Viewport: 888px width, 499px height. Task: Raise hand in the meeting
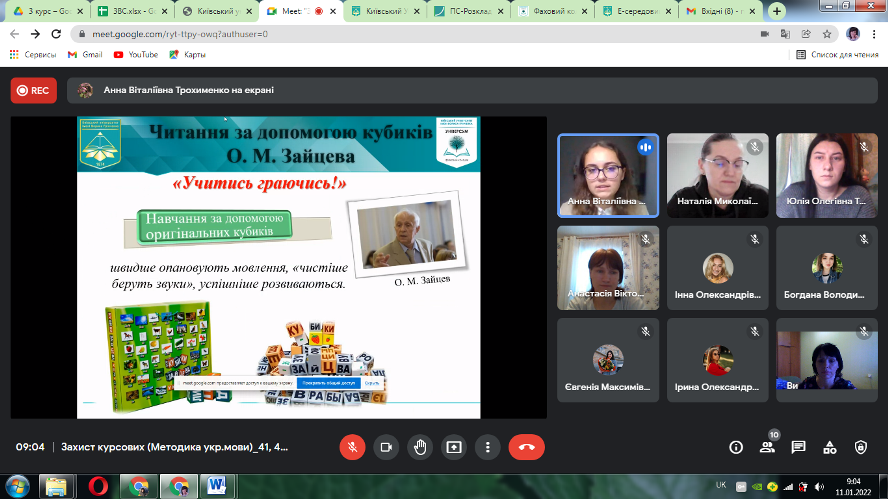[x=420, y=447]
